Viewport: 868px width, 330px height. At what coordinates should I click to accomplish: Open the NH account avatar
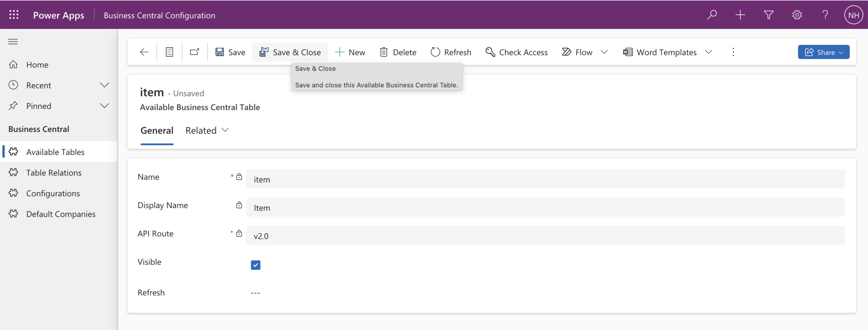[853, 15]
